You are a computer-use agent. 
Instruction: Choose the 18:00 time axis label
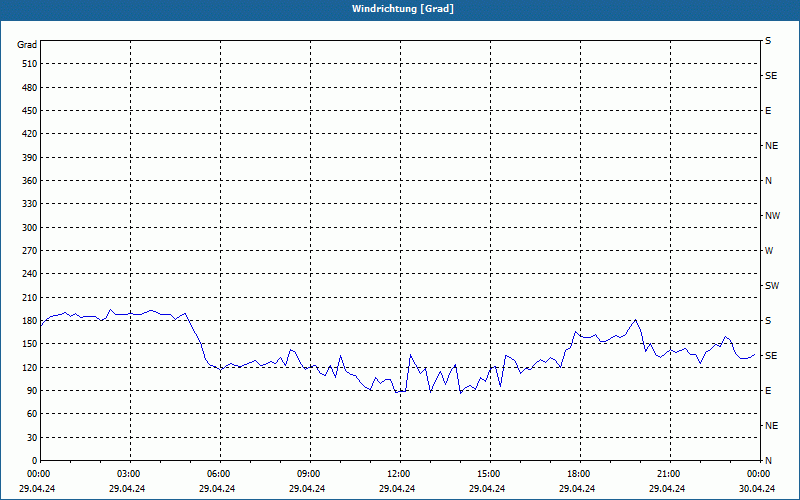(580, 474)
